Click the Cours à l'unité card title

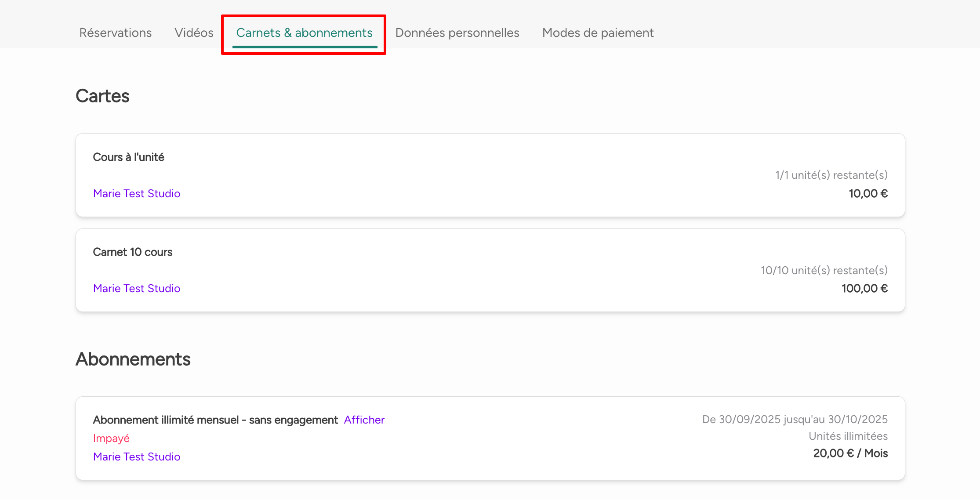click(x=128, y=157)
